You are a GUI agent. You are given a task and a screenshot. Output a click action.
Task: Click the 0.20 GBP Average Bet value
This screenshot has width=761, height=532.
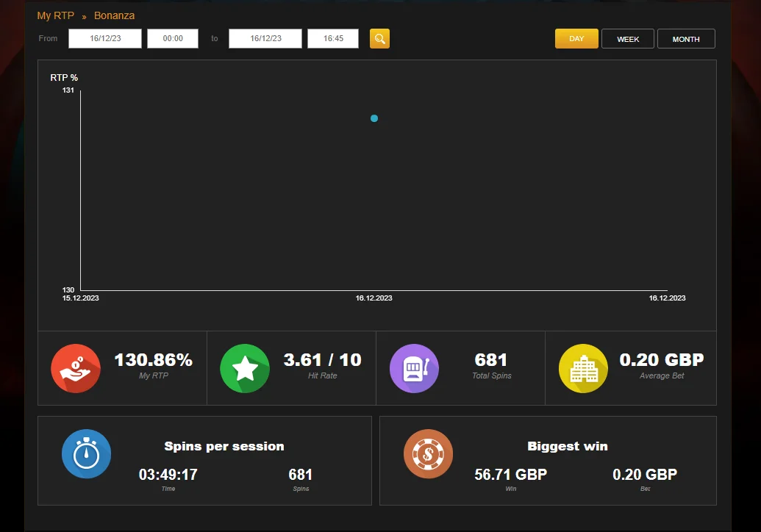(662, 360)
